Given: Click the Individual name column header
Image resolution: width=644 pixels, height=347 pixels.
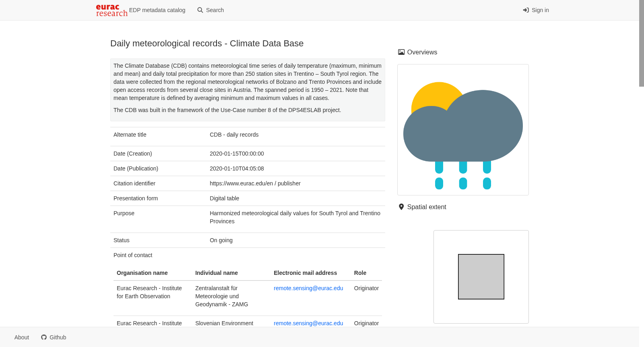Looking at the screenshot, I should (217, 273).
